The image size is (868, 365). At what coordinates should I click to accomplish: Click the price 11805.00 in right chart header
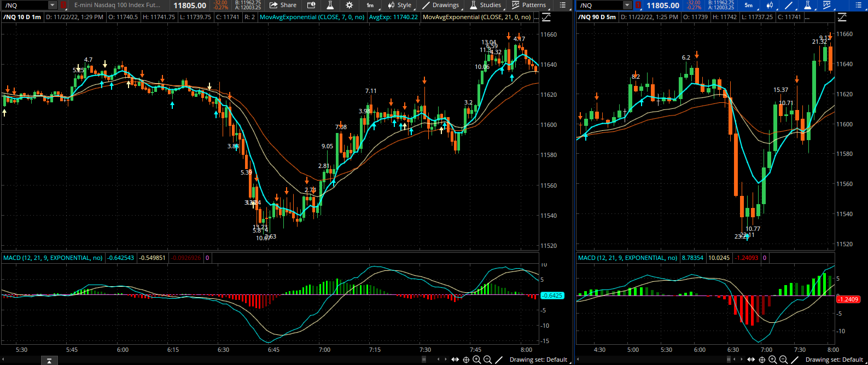(663, 5)
